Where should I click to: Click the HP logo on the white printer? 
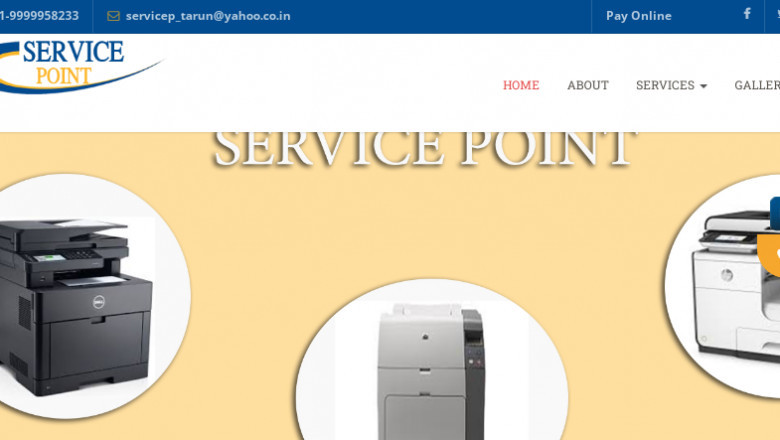(x=726, y=274)
